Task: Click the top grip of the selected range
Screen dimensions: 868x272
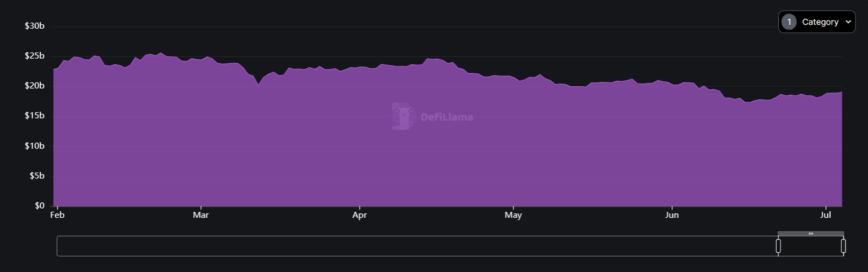Action: (811, 233)
